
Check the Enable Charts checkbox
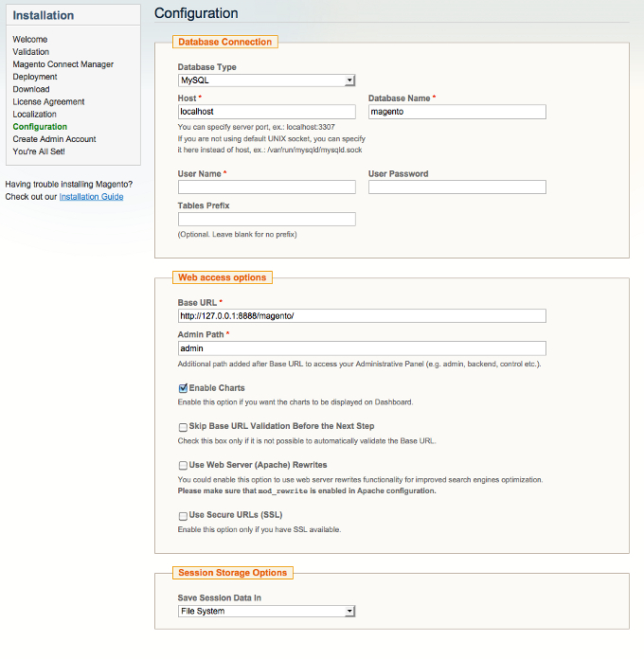point(183,388)
